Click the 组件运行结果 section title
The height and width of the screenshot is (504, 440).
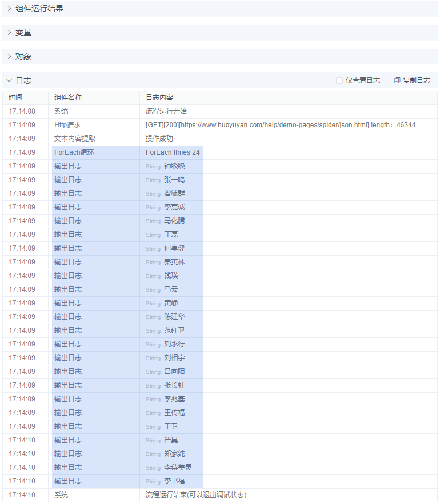coord(39,9)
